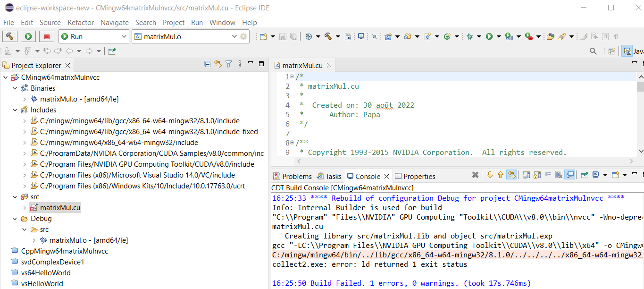Select matrixMul.cu in the src folder
This screenshot has width=644, height=289.
coord(60,207)
